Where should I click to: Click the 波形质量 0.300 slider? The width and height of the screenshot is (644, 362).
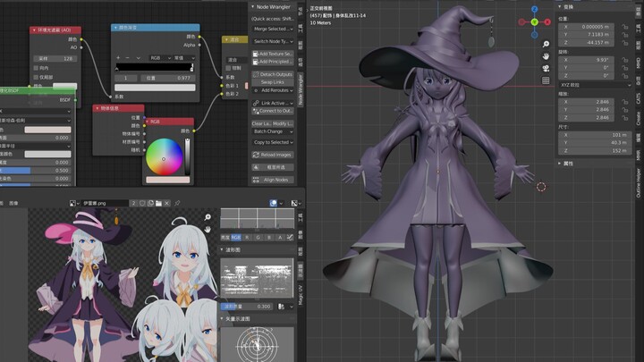coord(248,307)
